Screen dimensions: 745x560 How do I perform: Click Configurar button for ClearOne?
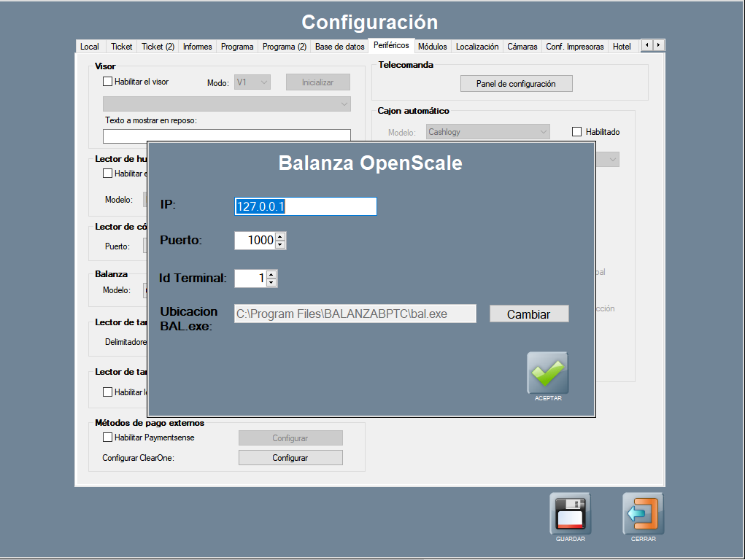[290, 458]
